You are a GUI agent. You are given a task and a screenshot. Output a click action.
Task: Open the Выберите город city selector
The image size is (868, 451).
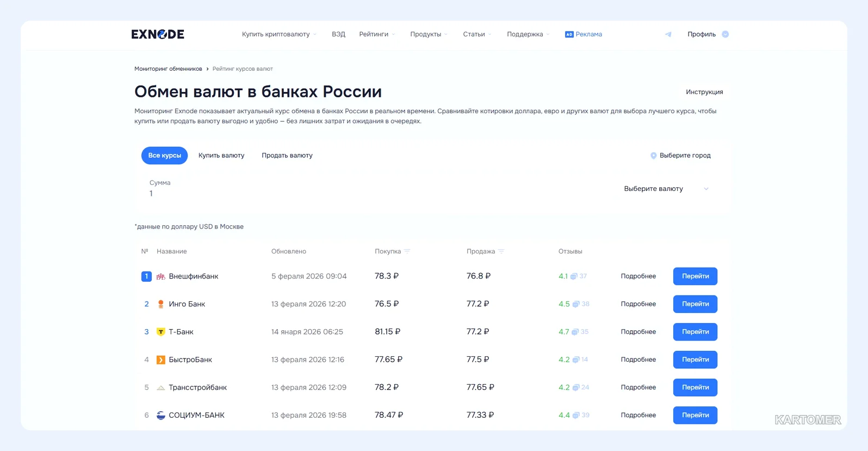680,156
